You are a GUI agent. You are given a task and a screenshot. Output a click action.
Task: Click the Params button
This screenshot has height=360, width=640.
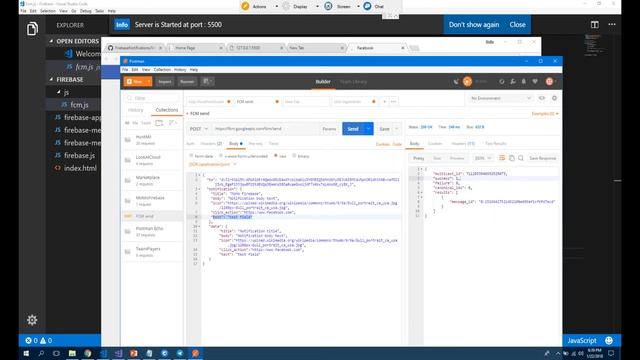point(329,129)
